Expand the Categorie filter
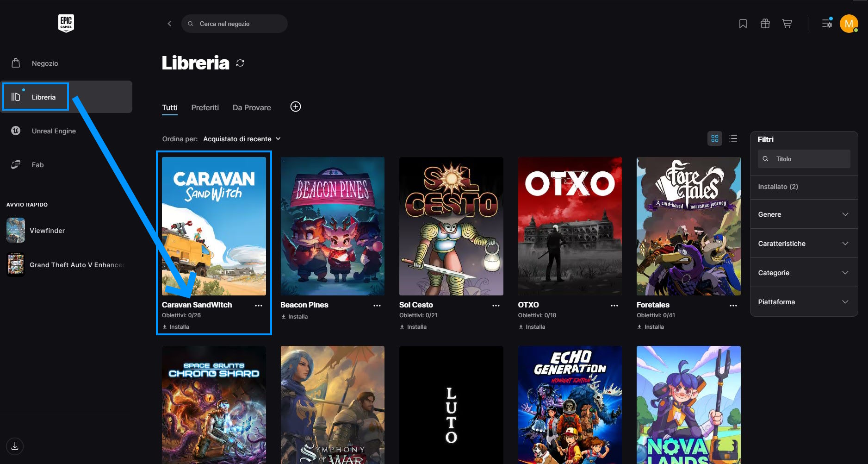Image resolution: width=868 pixels, height=464 pixels. 804,273
